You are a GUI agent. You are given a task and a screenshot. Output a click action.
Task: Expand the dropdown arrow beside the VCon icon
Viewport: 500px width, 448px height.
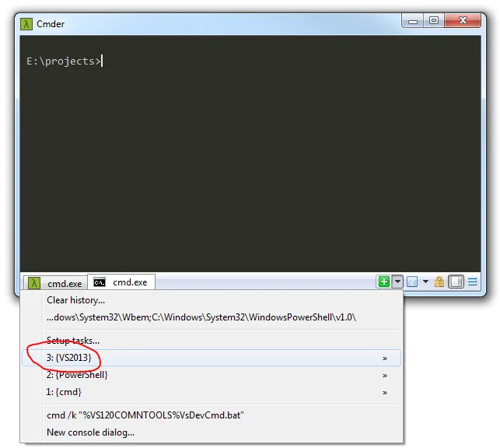coord(425,282)
